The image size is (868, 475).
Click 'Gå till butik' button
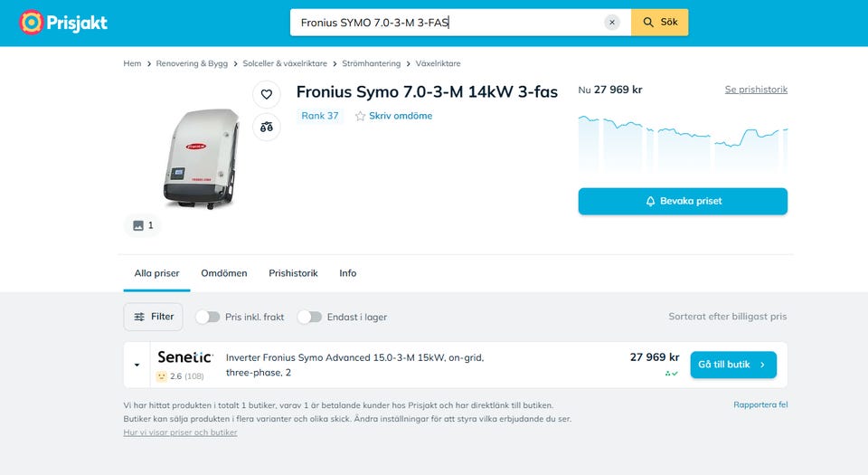pyautogui.click(x=732, y=365)
